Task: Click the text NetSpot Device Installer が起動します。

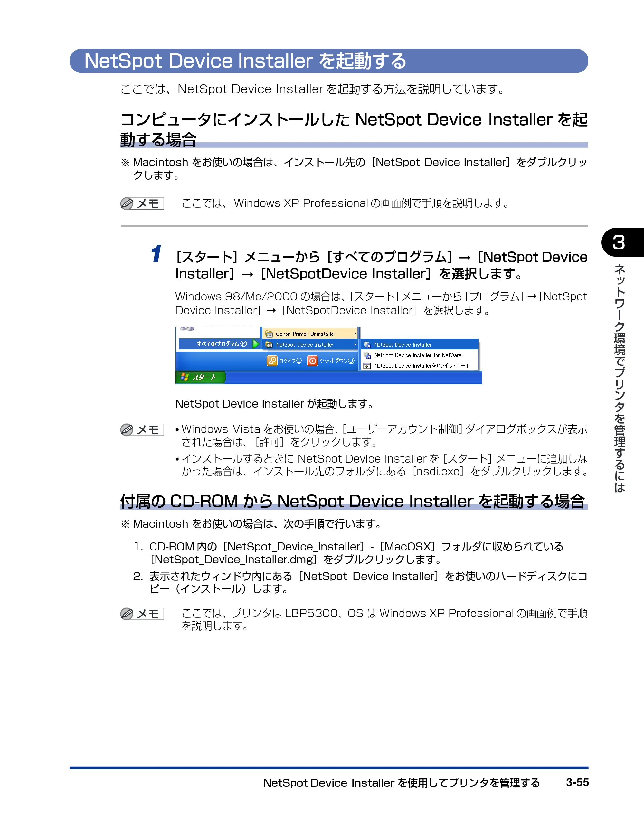Action: tap(275, 404)
